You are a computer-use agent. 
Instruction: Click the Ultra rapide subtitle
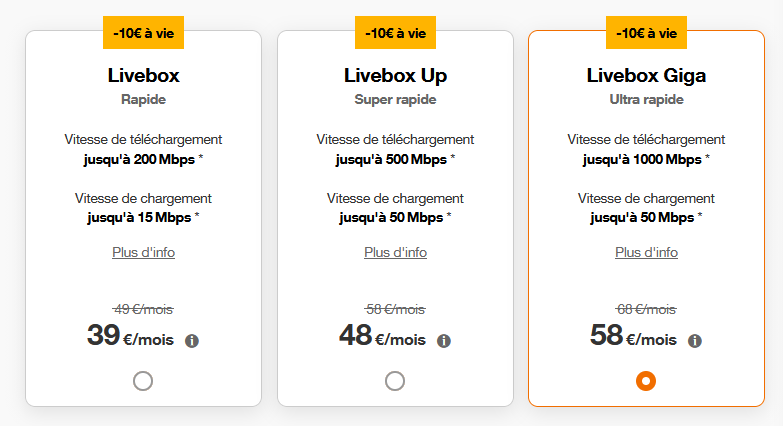point(646,99)
